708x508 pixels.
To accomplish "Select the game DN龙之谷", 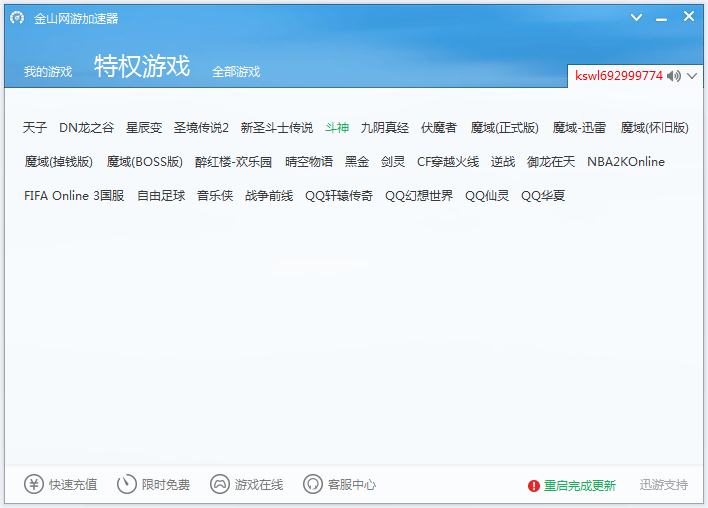I will tap(87, 128).
